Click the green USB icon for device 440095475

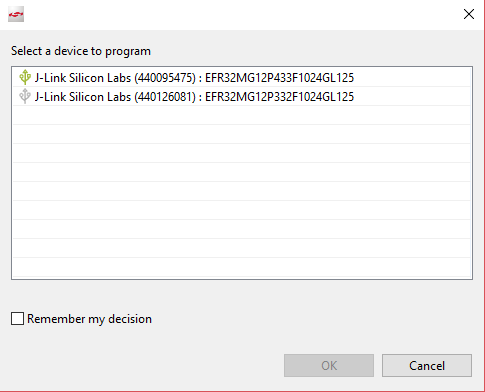25,77
